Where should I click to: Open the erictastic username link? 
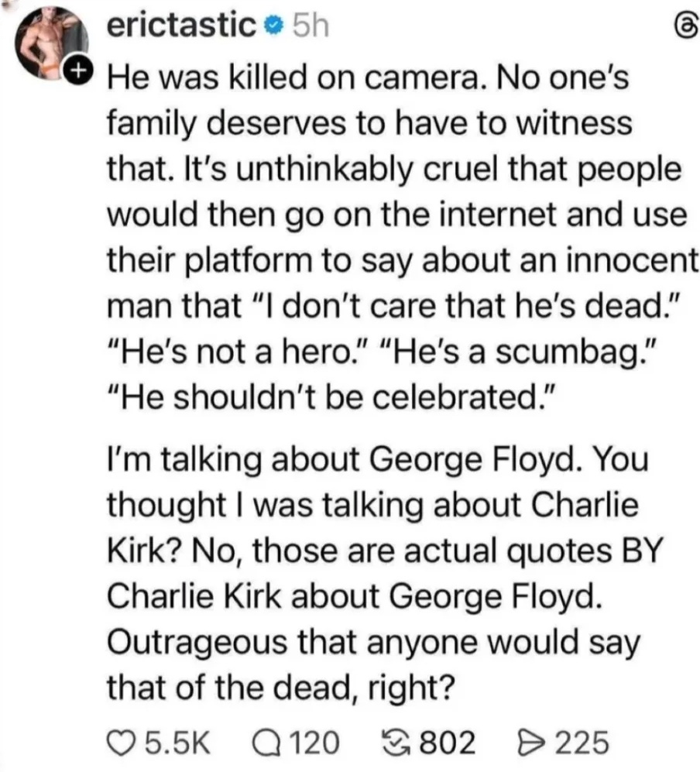[181, 28]
